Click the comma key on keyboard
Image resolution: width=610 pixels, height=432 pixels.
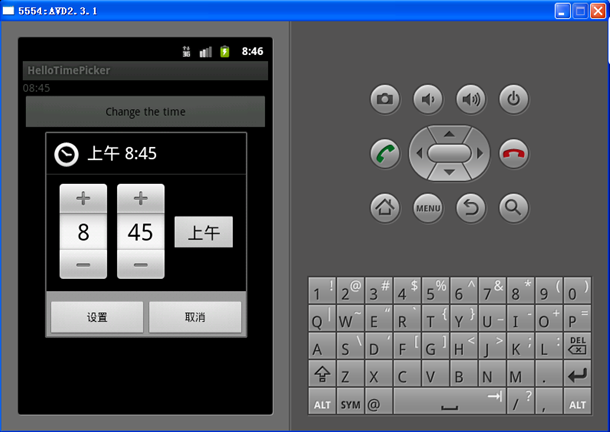point(549,401)
